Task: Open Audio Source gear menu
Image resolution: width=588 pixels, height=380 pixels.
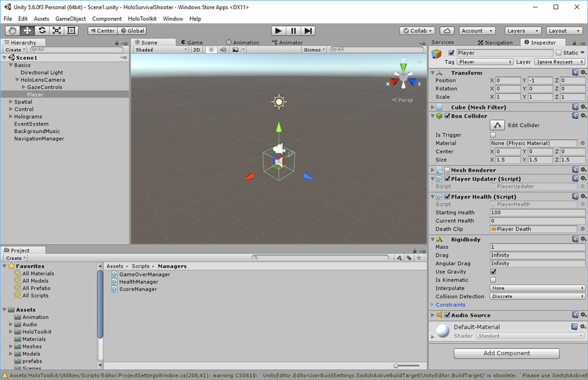Action: coord(583,315)
